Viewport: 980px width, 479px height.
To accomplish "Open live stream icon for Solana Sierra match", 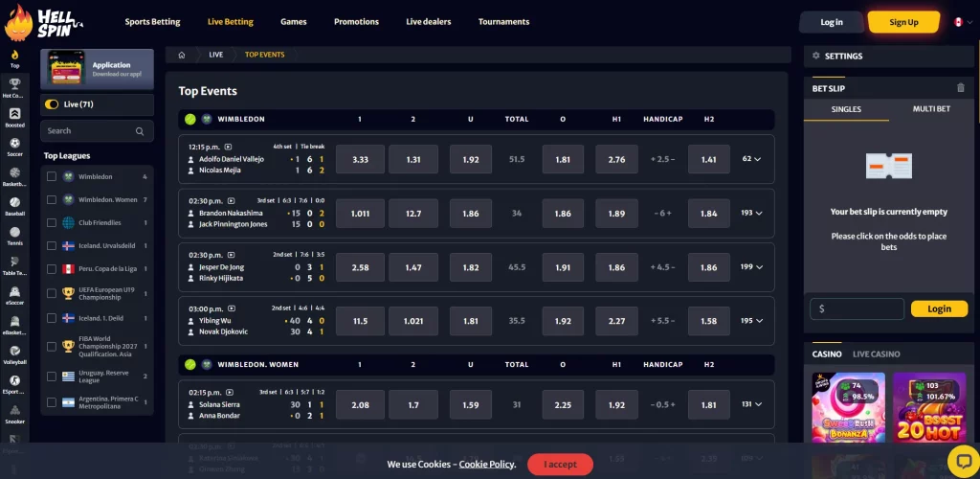I will point(230,393).
